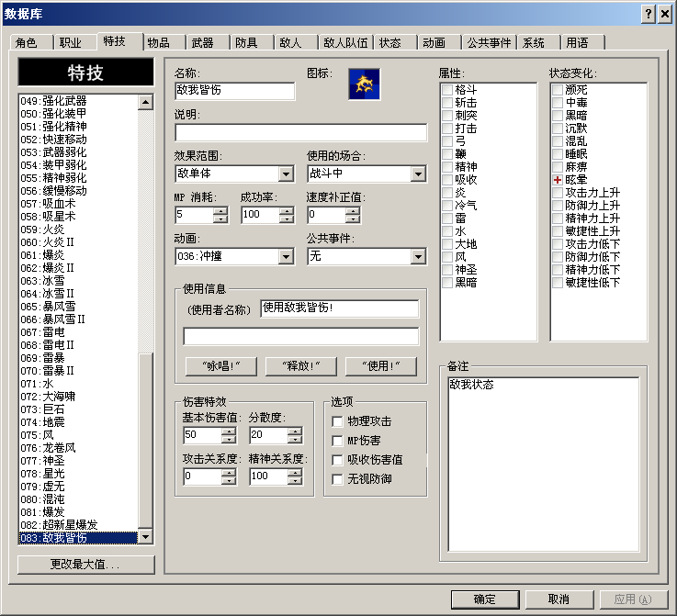
Task: Select skill 072:大海啸 in list
Action: [79, 397]
